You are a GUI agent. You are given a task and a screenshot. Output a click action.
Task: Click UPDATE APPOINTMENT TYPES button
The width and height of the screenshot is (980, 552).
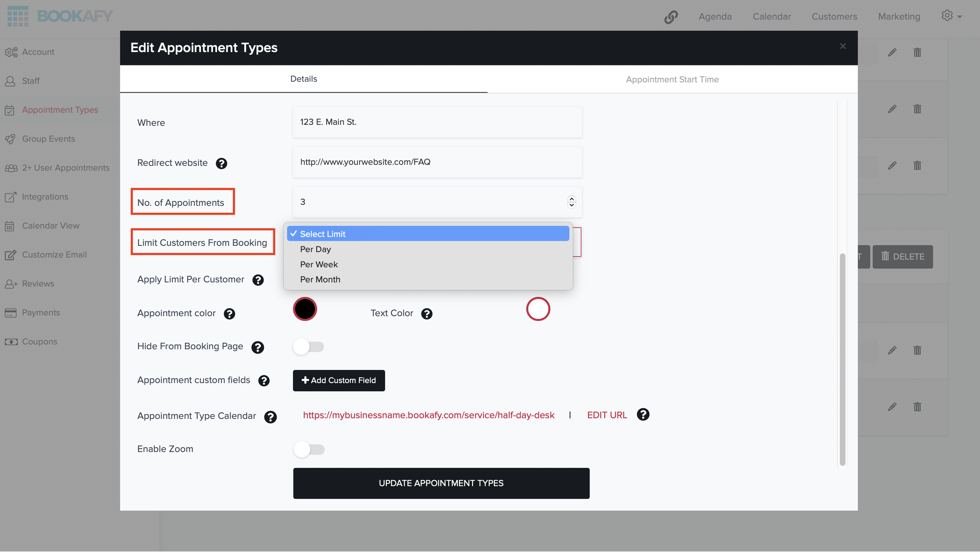(x=441, y=483)
